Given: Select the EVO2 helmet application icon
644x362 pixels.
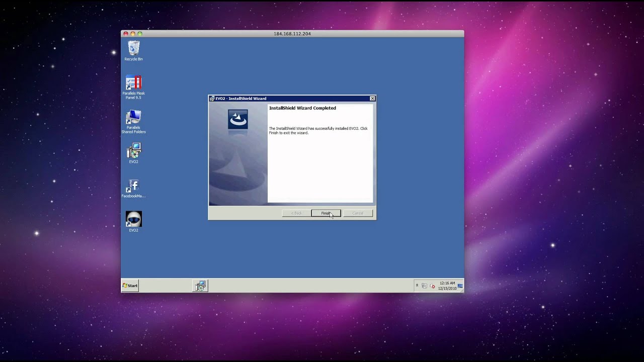Looking at the screenshot, I should [133, 221].
